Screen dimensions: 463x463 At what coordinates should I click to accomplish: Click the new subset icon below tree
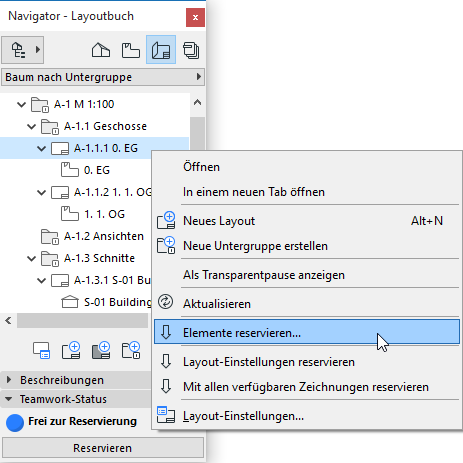point(131,350)
